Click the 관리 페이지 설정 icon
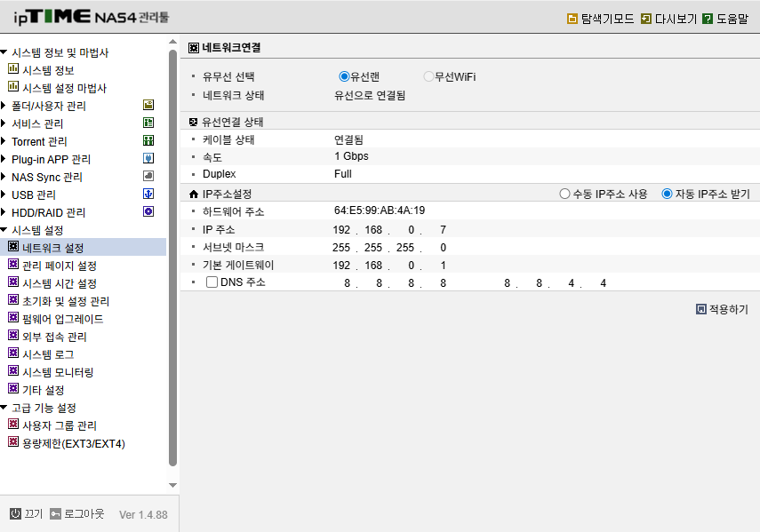The height and width of the screenshot is (532, 760). (13, 265)
